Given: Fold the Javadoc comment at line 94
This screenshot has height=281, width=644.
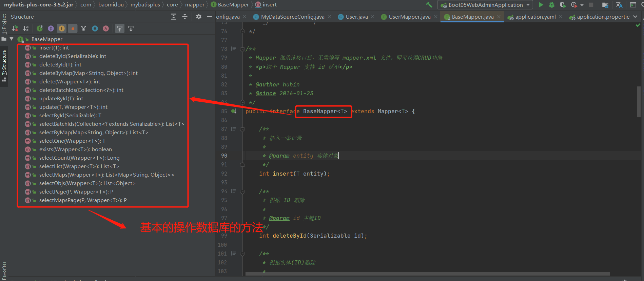Looking at the screenshot, I should click(x=242, y=192).
